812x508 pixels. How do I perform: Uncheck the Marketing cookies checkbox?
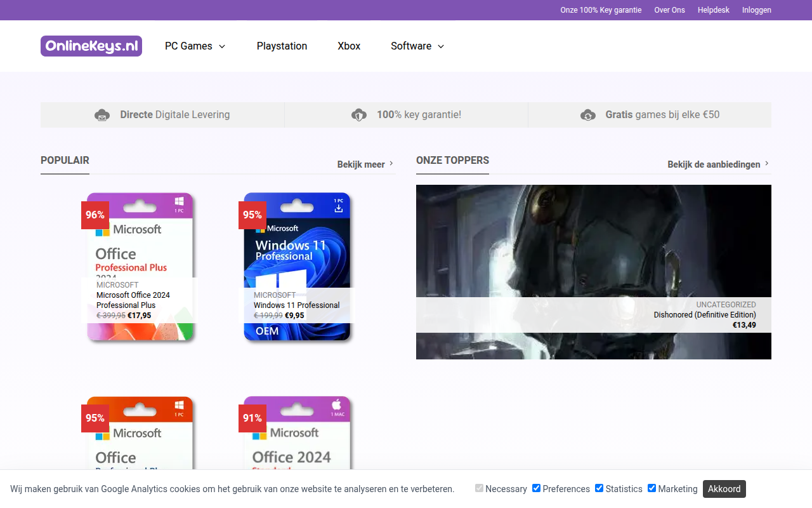pos(652,488)
